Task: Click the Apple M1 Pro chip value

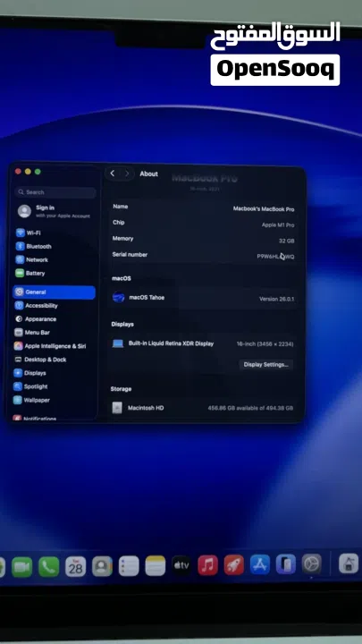Action: (278, 225)
